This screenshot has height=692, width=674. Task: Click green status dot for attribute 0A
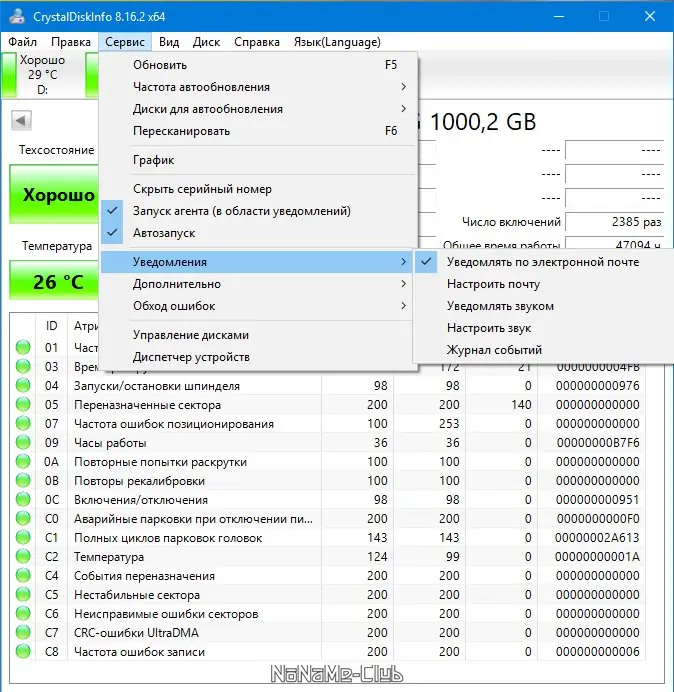(23, 462)
